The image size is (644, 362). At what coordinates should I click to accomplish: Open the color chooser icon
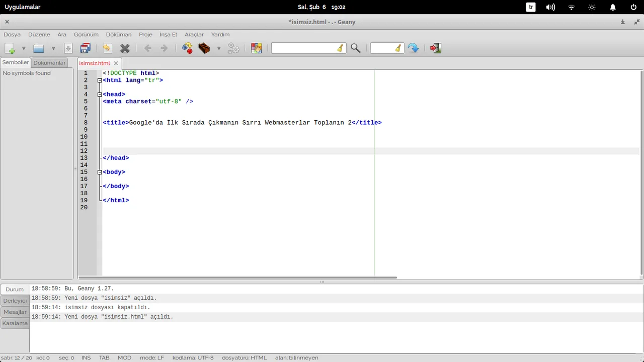pos(257,48)
